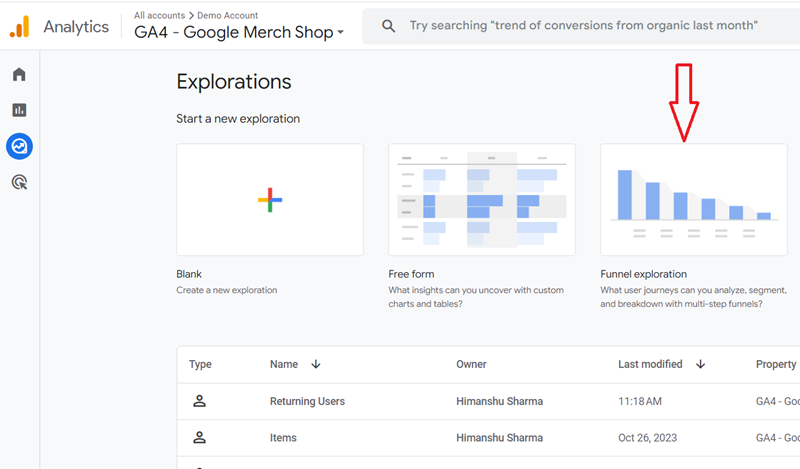Open the Reports icon in sidebar
The height and width of the screenshot is (469, 800).
click(19, 110)
